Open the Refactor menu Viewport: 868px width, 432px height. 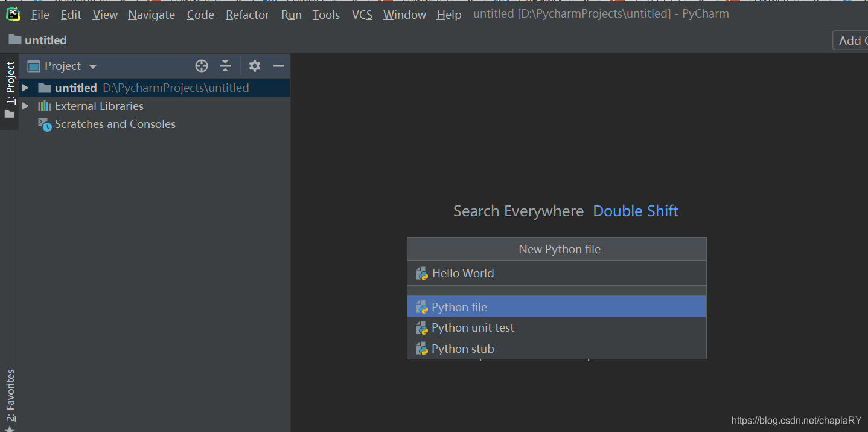coord(247,15)
